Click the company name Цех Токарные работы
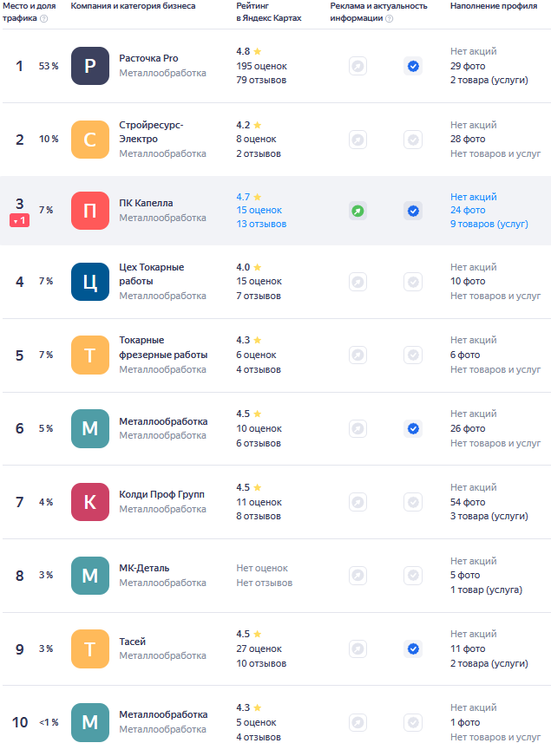This screenshot has width=551, height=756. 152,274
